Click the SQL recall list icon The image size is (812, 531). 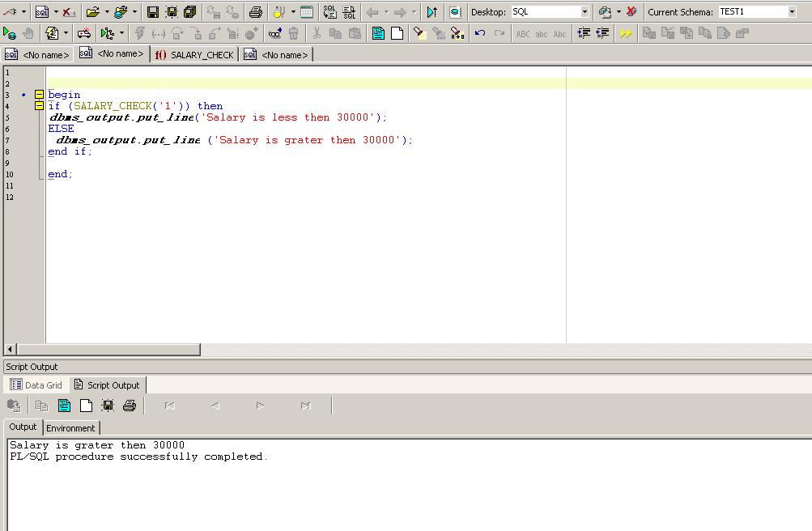(x=329, y=11)
